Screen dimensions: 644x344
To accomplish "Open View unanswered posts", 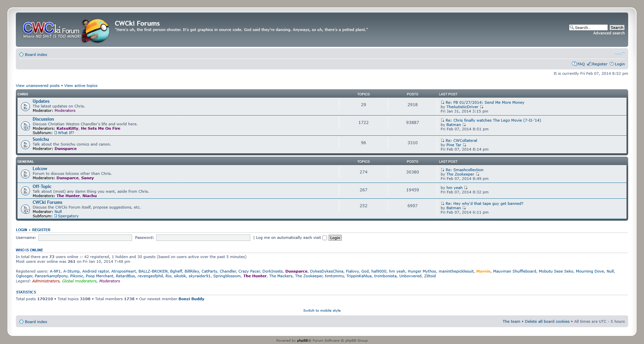I will pyautogui.click(x=38, y=86).
